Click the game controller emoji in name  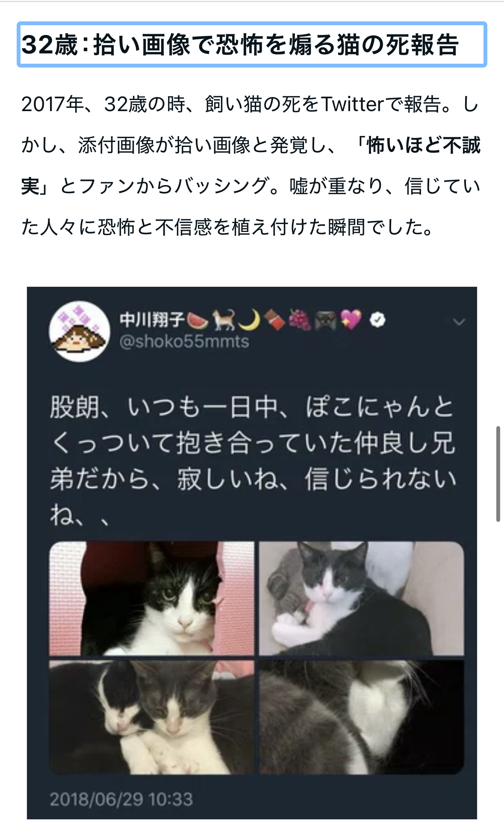(x=325, y=320)
